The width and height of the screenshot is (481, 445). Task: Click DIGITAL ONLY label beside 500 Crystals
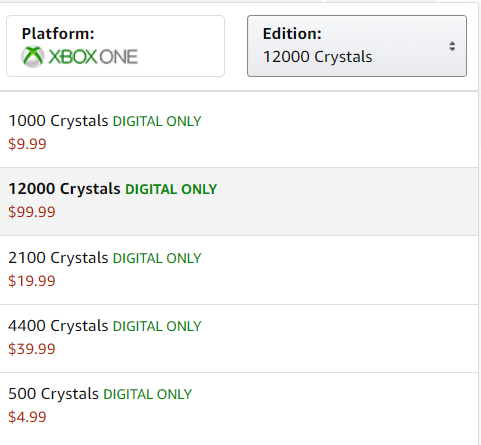pyautogui.click(x=147, y=394)
